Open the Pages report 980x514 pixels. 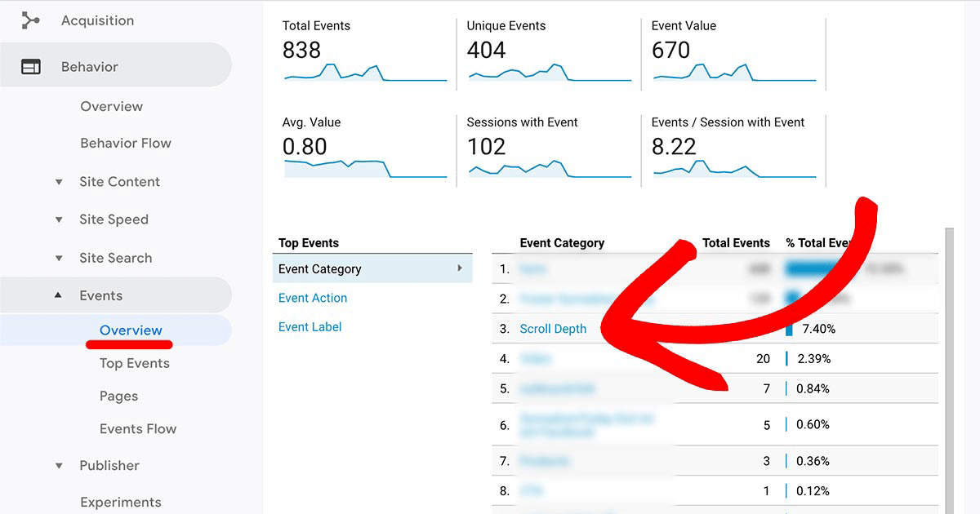coord(118,396)
